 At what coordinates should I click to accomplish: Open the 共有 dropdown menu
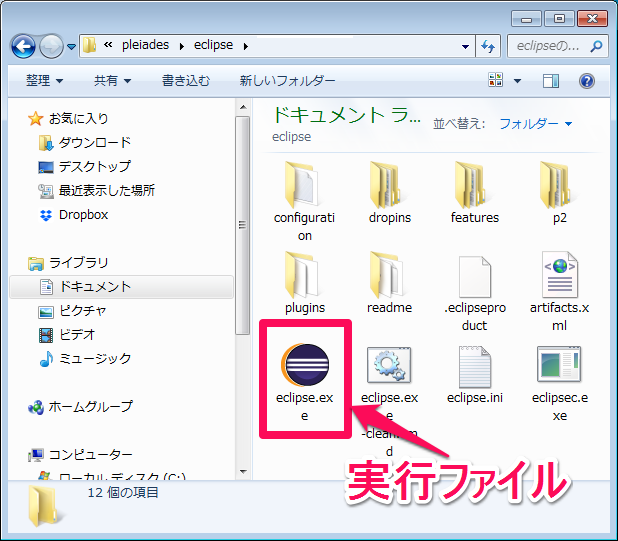tap(112, 81)
